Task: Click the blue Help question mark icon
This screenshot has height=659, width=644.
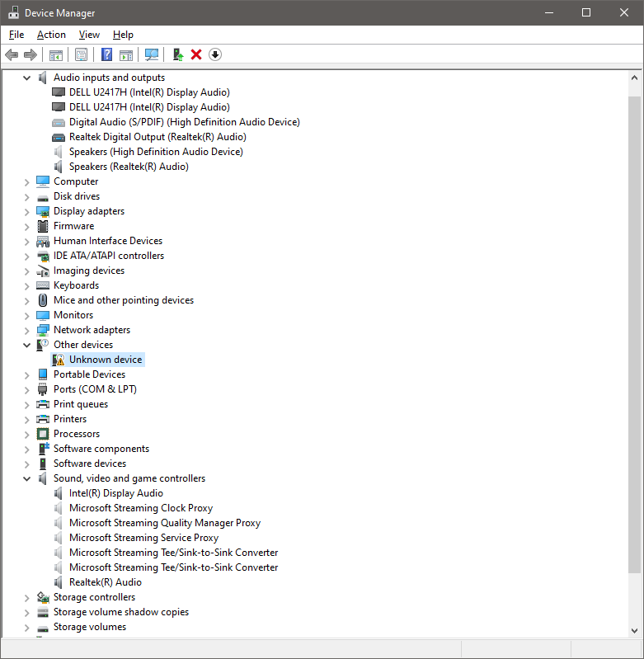Action: pyautogui.click(x=106, y=54)
